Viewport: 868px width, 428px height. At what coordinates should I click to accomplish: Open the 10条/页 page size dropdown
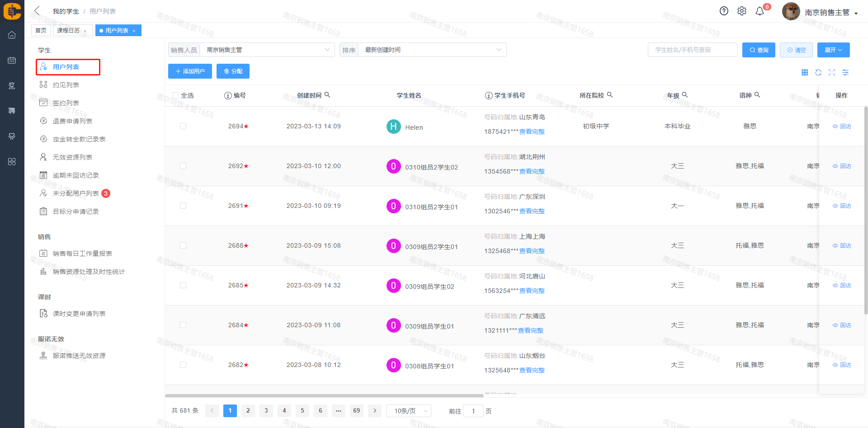tap(409, 411)
